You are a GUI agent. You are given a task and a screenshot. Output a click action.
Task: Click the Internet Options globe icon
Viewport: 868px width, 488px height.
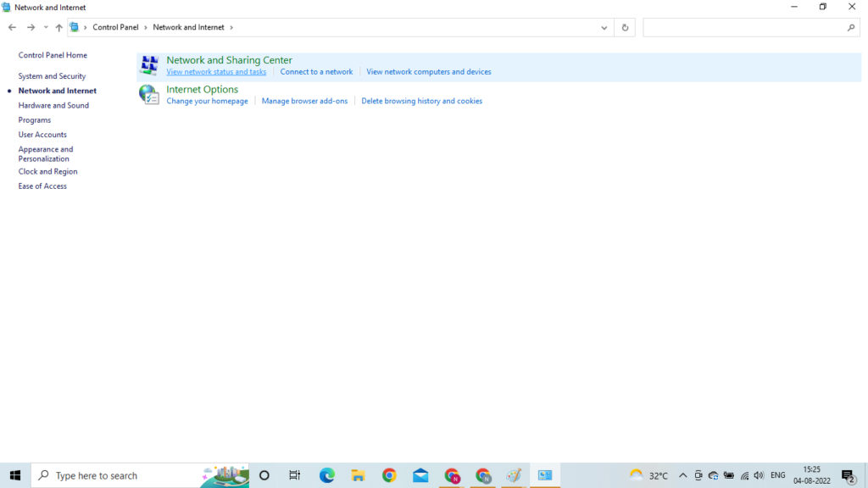149,95
